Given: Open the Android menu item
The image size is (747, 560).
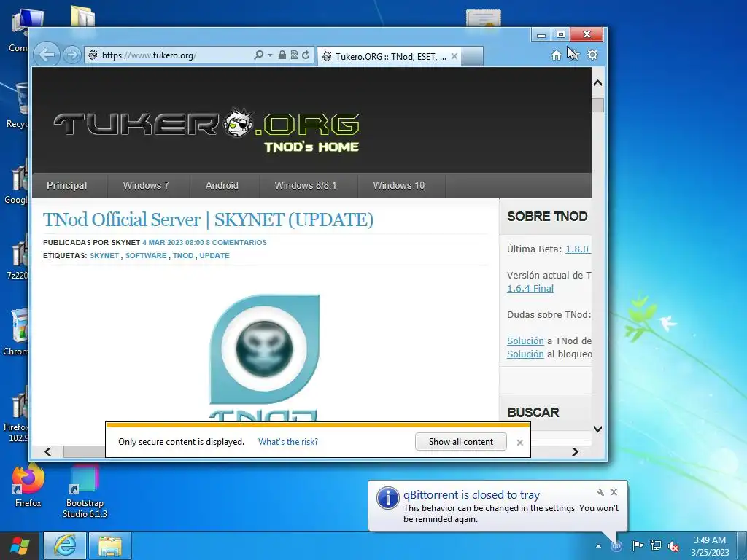Looking at the screenshot, I should (x=222, y=186).
